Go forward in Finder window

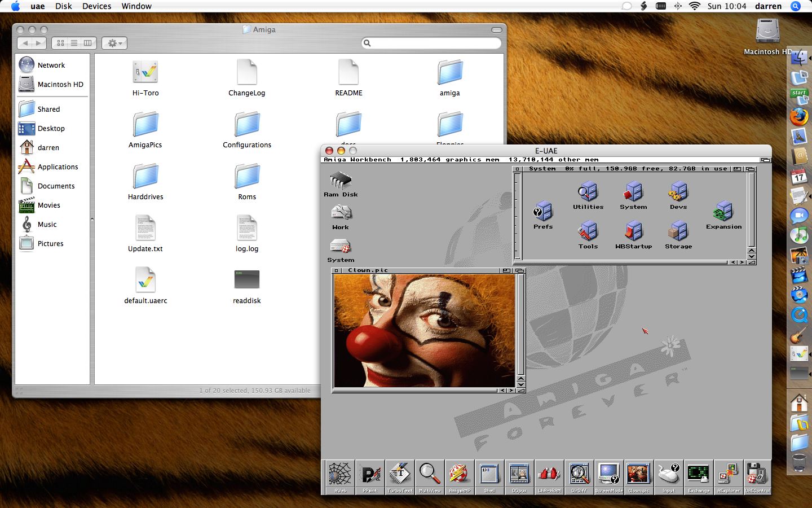pyautogui.click(x=39, y=43)
